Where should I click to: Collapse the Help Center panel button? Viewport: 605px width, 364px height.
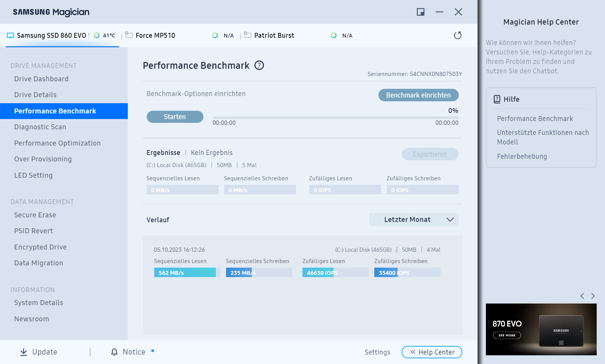coord(432,352)
